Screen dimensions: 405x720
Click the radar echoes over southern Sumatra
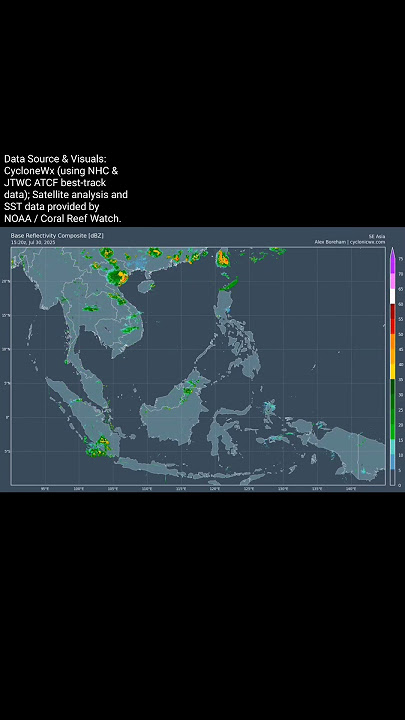[99, 446]
